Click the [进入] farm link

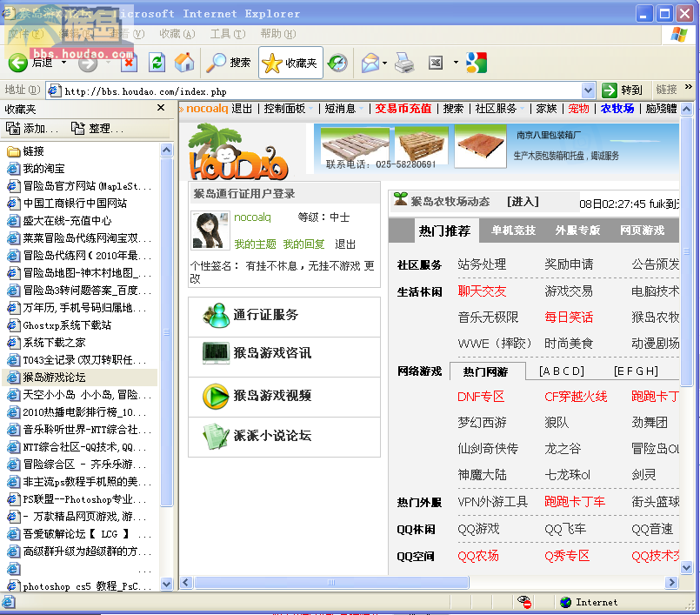523,202
